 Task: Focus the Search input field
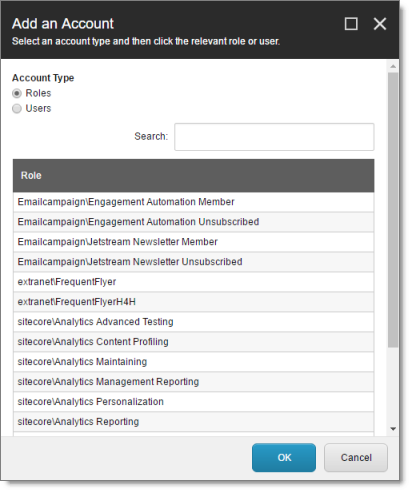point(274,137)
